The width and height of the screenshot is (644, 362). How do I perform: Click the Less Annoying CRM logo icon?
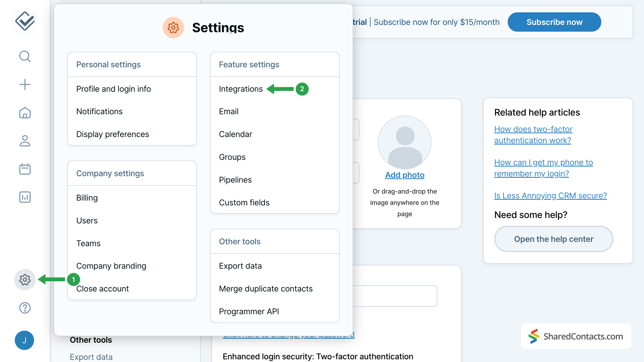25,21
